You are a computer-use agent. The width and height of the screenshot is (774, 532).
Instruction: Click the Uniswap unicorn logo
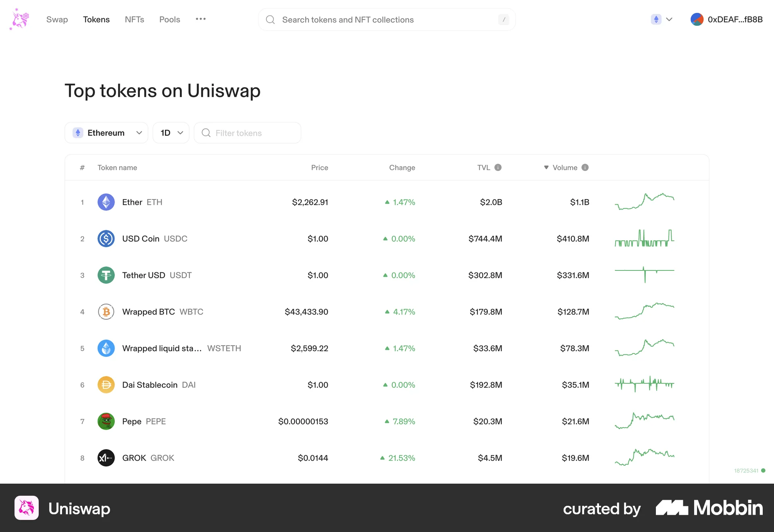[x=19, y=19]
